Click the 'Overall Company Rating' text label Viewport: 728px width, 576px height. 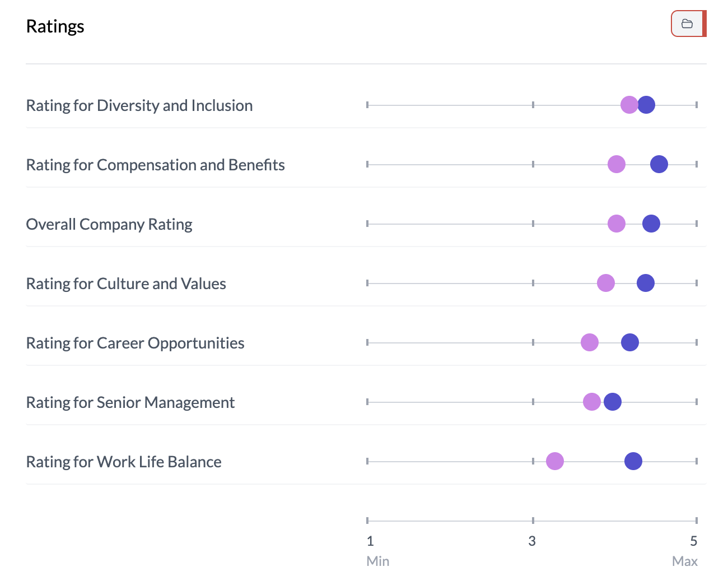coord(109,224)
